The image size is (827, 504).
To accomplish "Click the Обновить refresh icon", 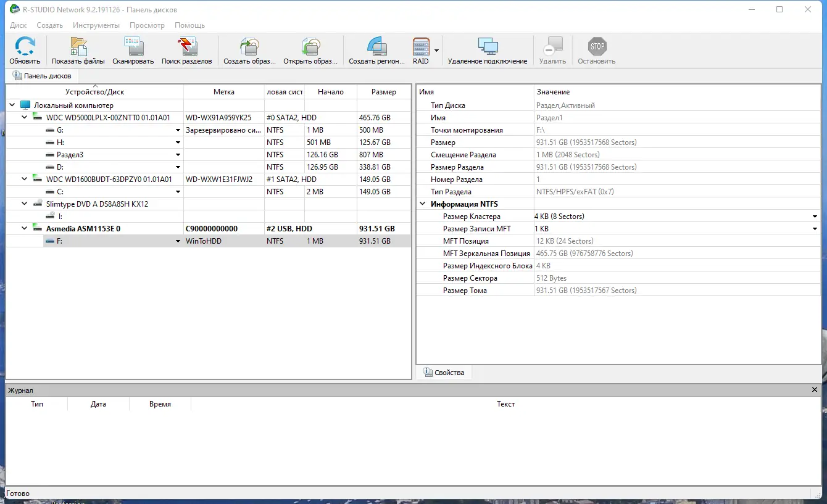I will point(25,48).
